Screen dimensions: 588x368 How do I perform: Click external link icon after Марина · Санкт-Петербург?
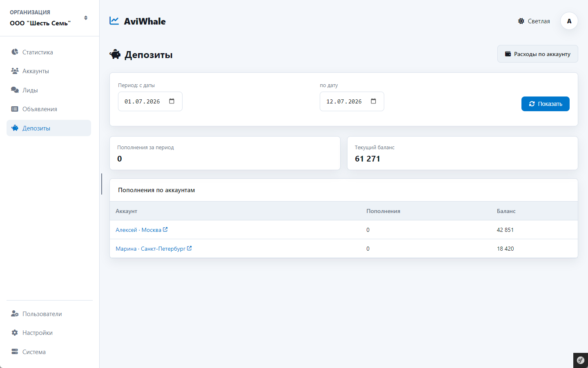click(x=189, y=248)
